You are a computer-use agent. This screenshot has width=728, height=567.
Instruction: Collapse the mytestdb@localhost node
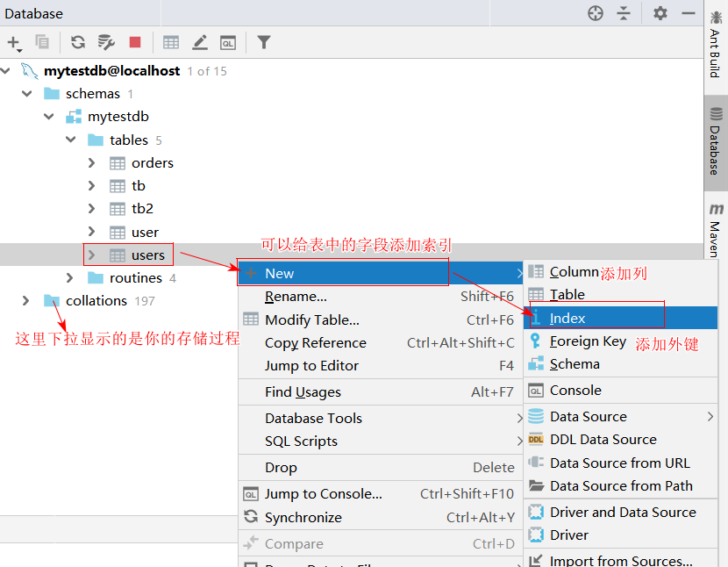point(5,71)
